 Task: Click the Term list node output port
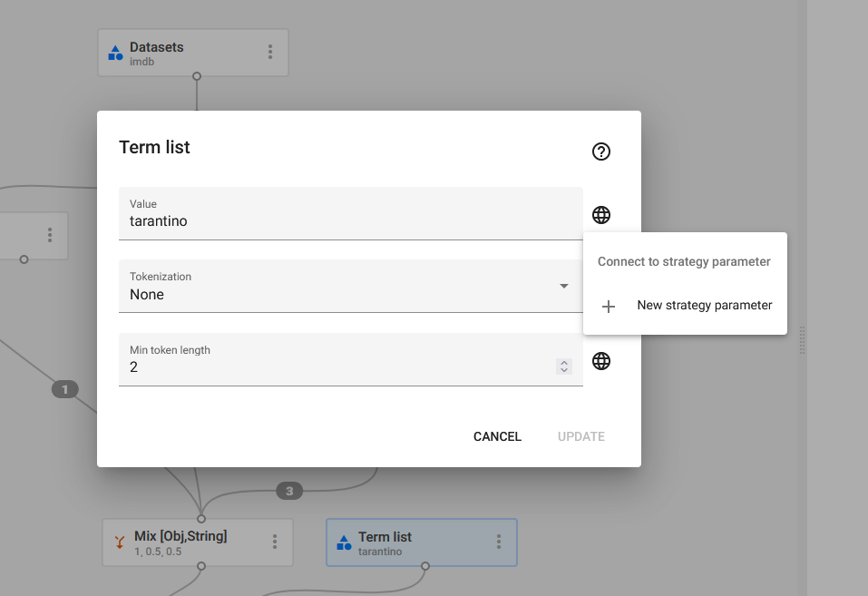coord(425,566)
